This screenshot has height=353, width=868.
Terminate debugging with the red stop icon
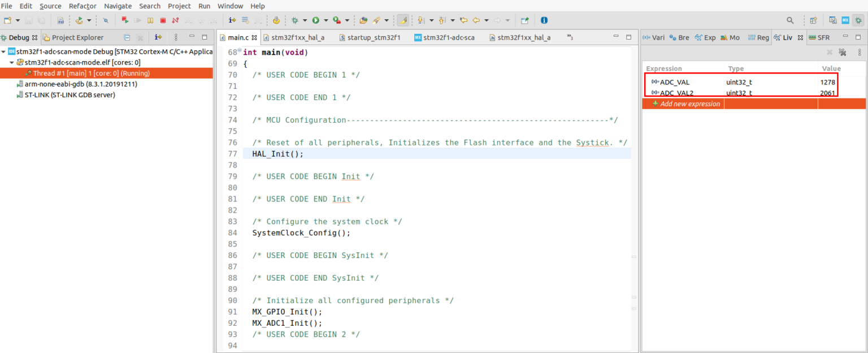[163, 20]
